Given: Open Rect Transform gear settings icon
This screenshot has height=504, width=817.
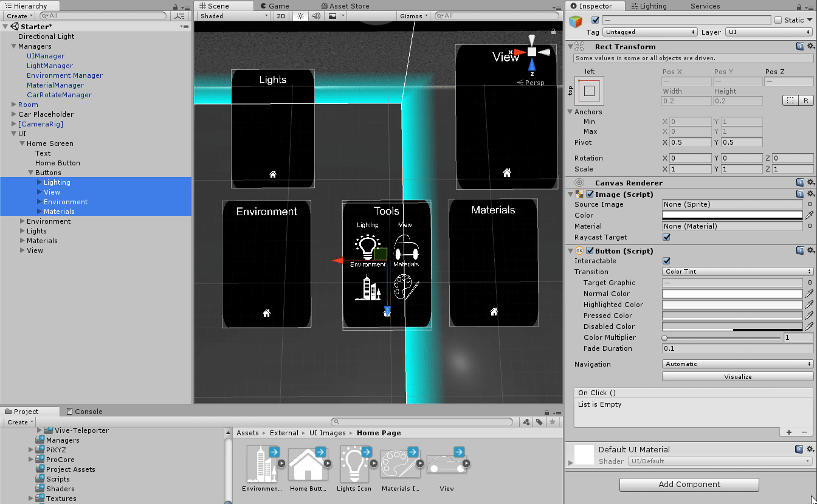Looking at the screenshot, I should [x=810, y=46].
